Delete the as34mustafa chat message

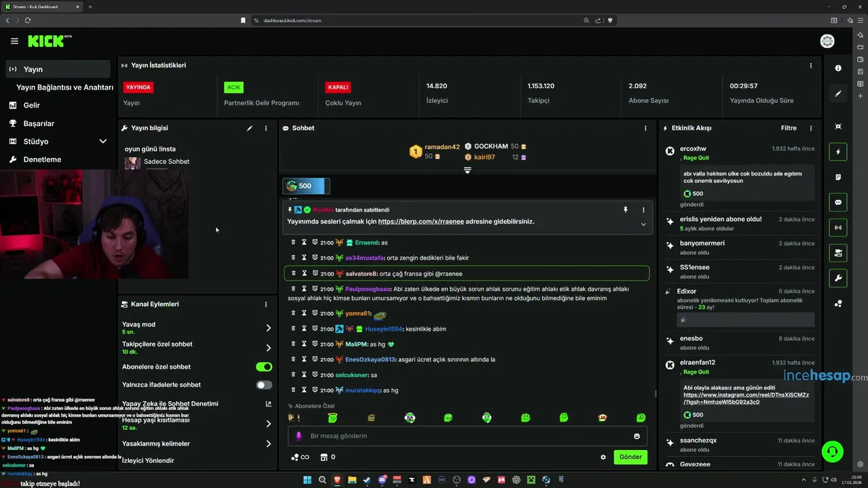(294, 258)
